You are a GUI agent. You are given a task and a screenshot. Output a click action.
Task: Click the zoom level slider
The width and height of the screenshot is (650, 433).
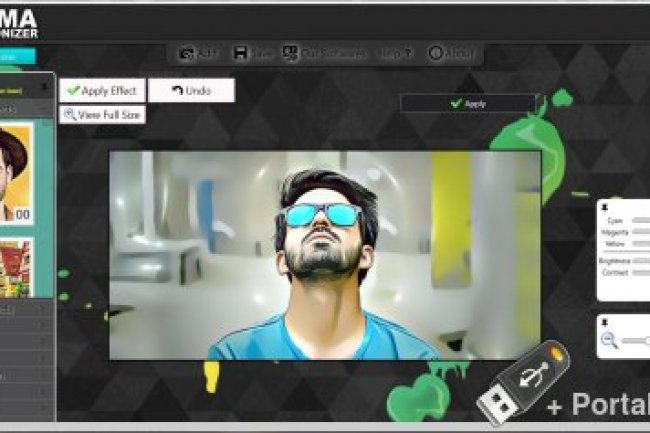(635, 342)
